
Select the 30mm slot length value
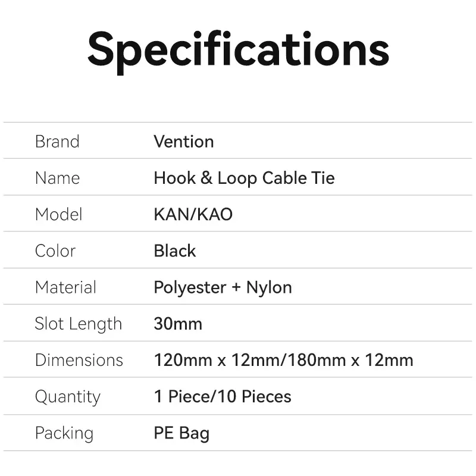pyautogui.click(x=178, y=324)
